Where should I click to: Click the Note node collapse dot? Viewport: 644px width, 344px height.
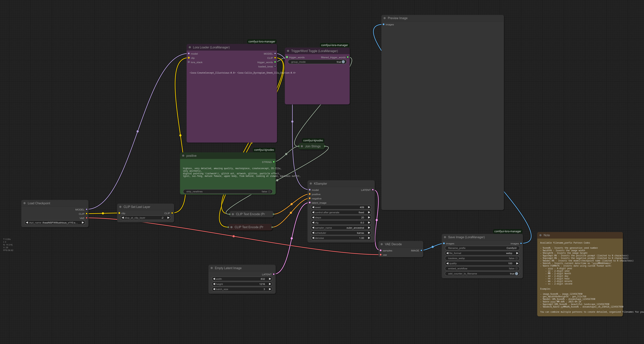[540, 235]
